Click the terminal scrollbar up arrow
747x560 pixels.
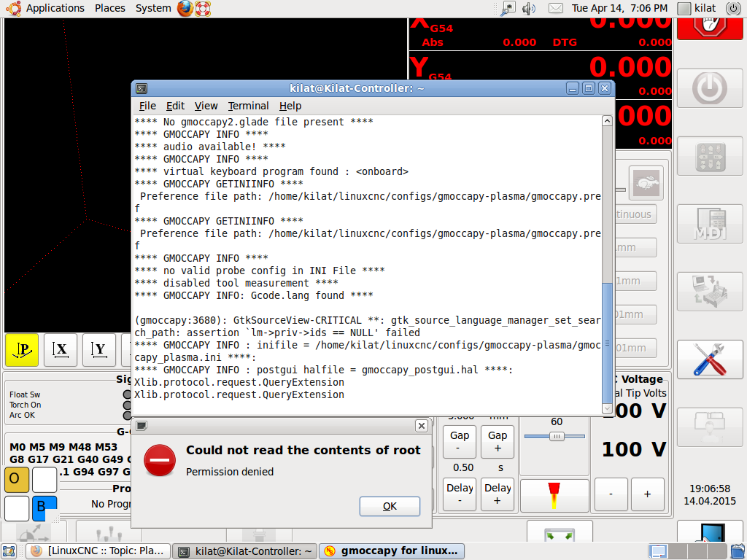607,121
